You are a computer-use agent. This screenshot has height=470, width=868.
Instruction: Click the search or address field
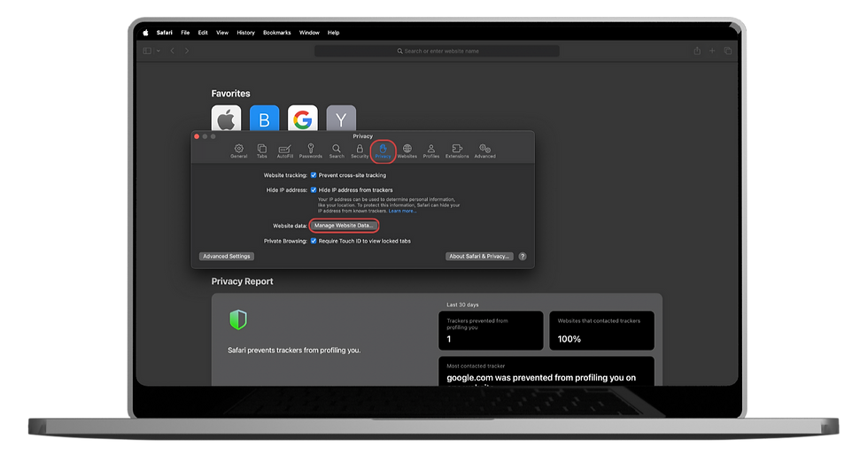pos(437,50)
